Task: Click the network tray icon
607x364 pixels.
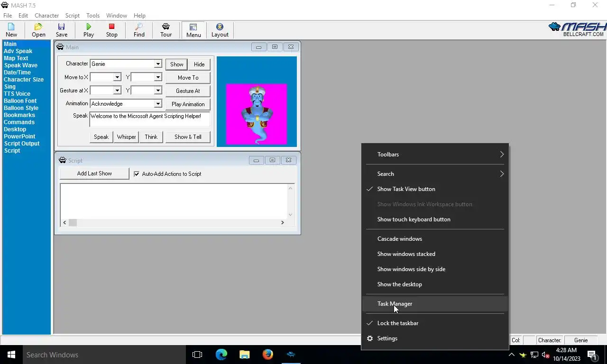Action: click(534, 355)
